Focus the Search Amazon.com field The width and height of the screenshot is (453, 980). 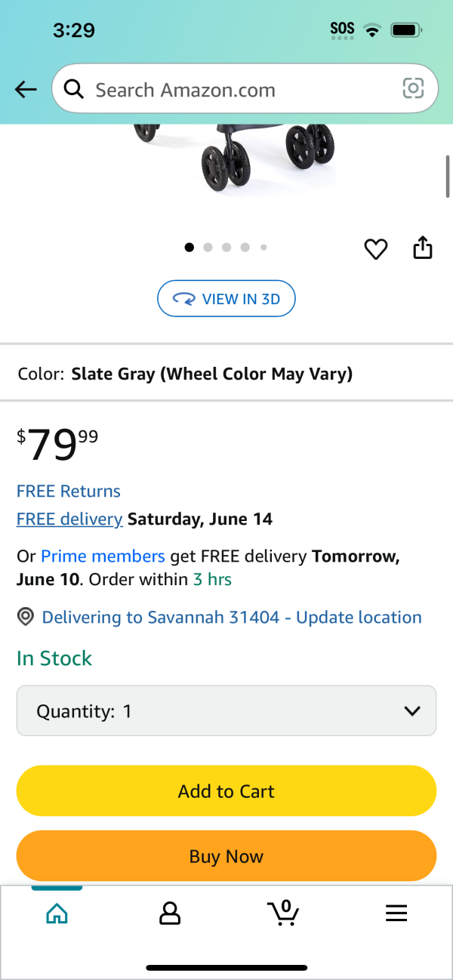pyautogui.click(x=245, y=90)
